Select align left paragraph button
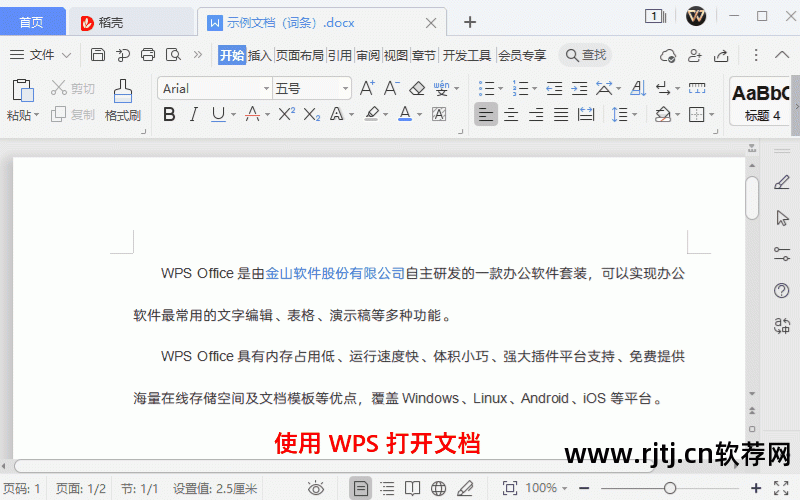The image size is (800, 500). point(486,114)
